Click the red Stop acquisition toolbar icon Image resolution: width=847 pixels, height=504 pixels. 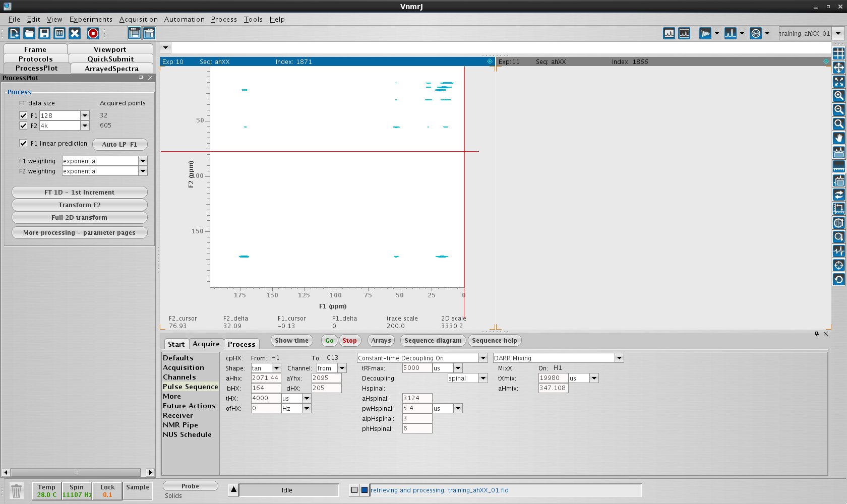pyautogui.click(x=93, y=33)
